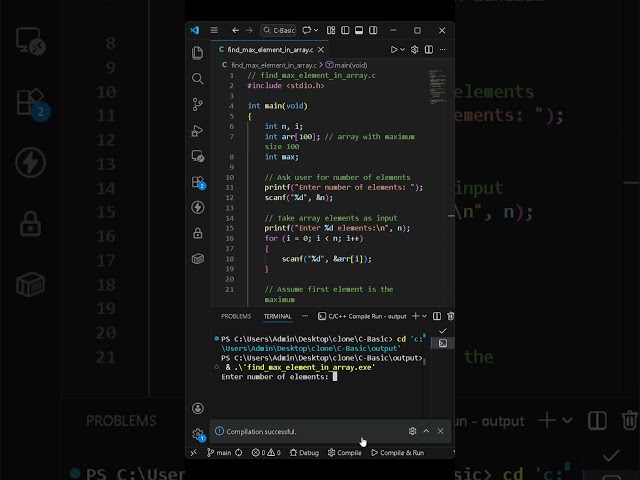Show more panel tabs via ellipsis

click(305, 316)
